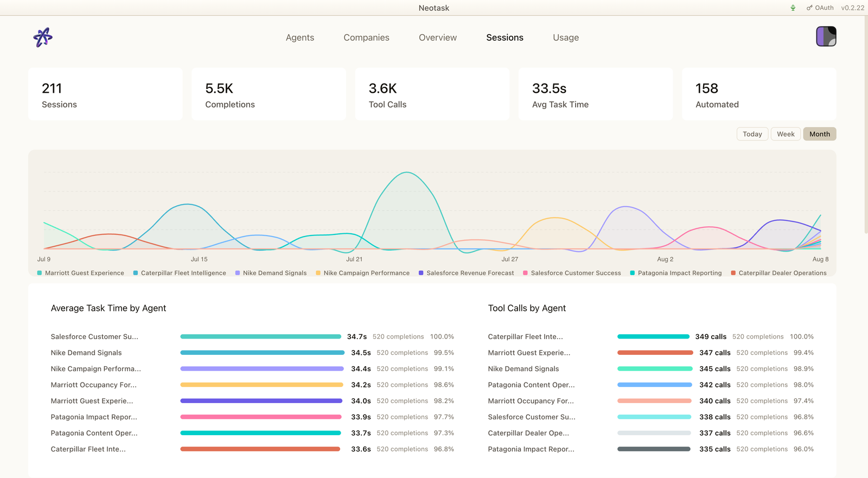Toggle Caterpillar Fleet Intelligence series in chart legend

coord(180,273)
